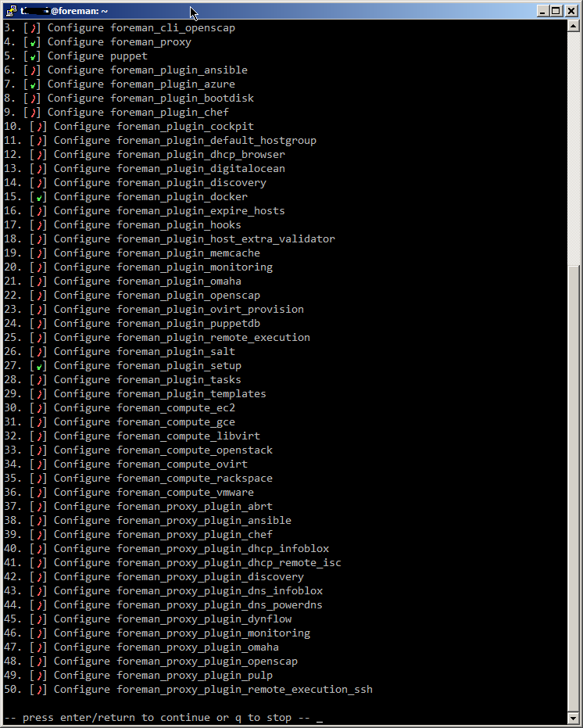Click the text 'Configure foreman_plugin_monitoring'

point(163,267)
